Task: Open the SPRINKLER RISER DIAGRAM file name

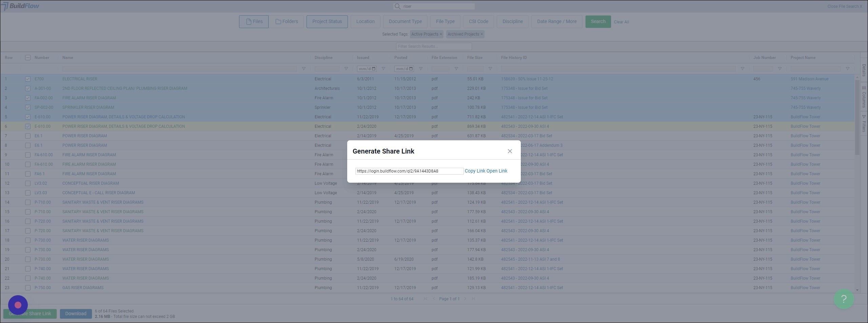Action: [88, 107]
